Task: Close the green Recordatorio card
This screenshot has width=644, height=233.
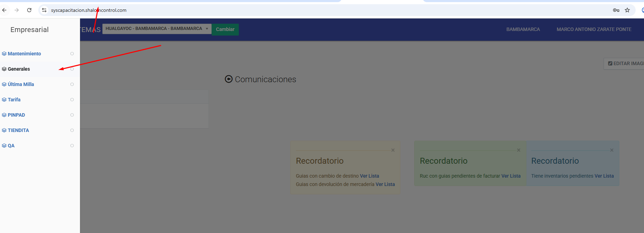Action: click(x=518, y=150)
